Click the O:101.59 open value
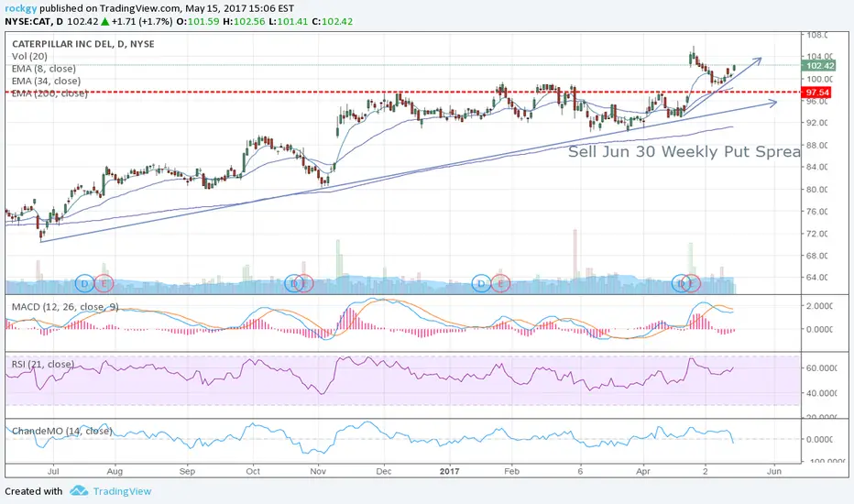 pyautogui.click(x=197, y=22)
